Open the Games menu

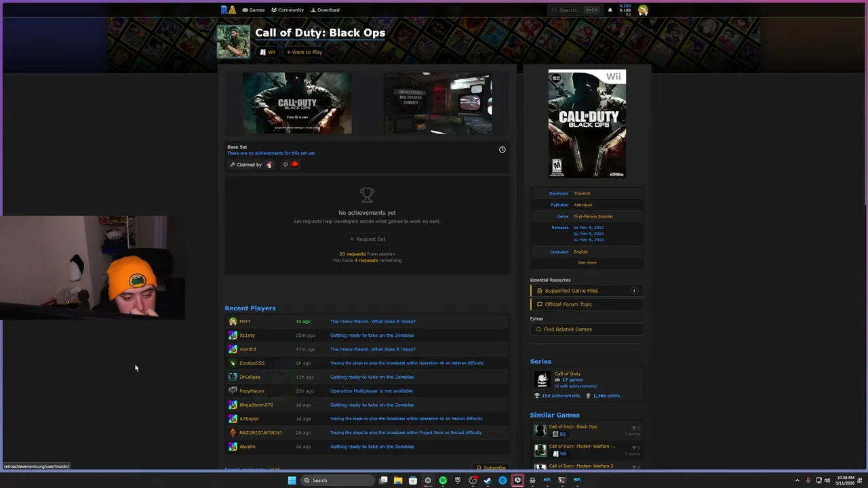[254, 10]
